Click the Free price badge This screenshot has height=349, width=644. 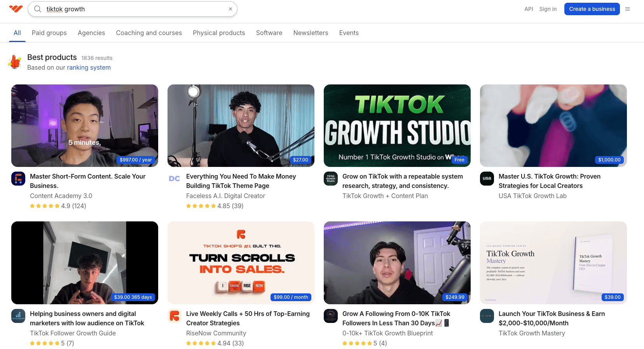click(x=459, y=160)
